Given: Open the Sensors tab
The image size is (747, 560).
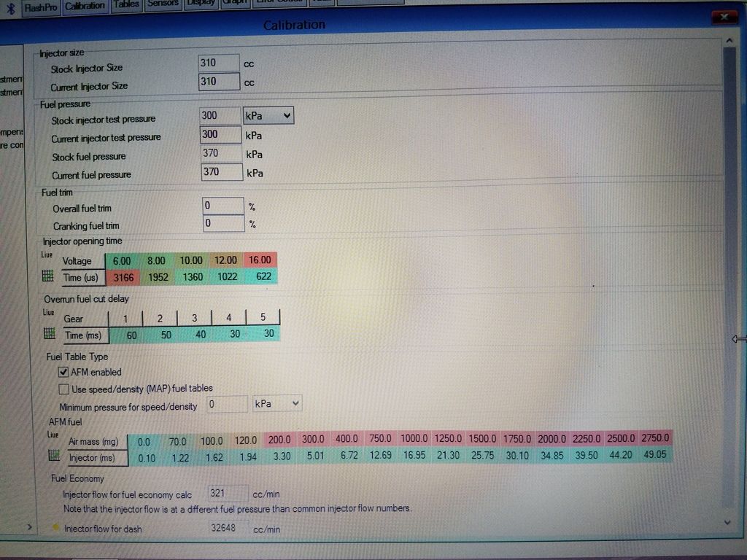Looking at the screenshot, I should [162, 4].
